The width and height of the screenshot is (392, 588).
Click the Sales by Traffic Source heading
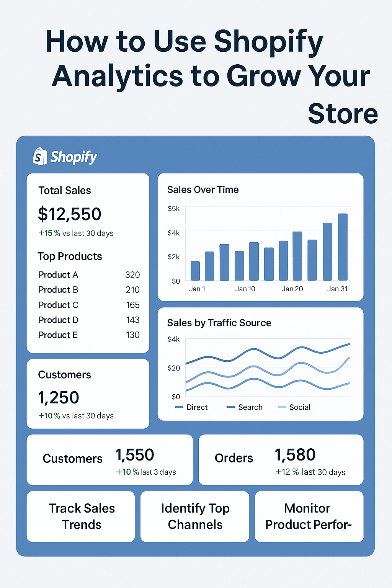[219, 323]
